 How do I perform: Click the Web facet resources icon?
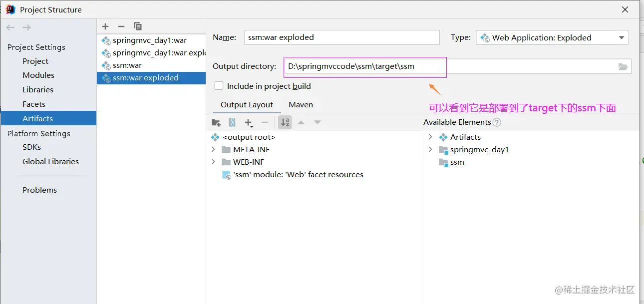pyautogui.click(x=226, y=175)
